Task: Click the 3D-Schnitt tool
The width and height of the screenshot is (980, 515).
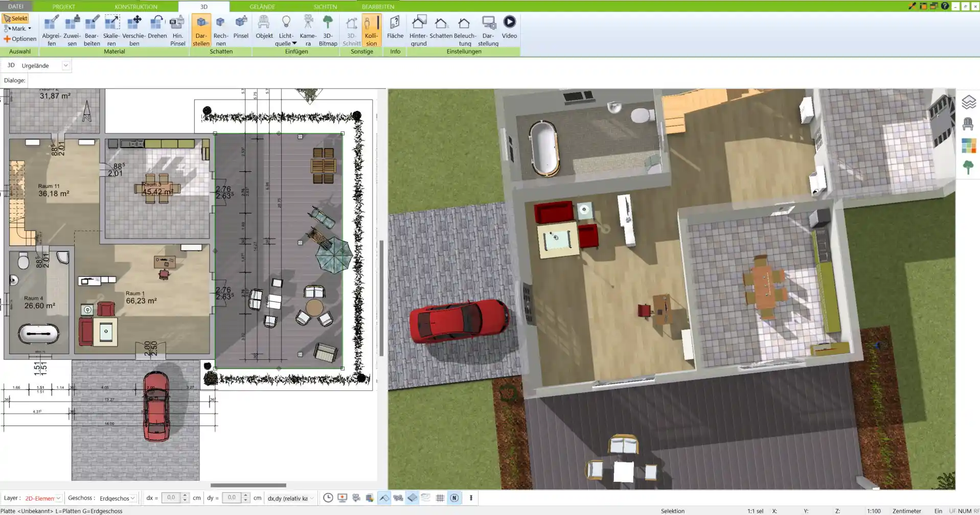Action: pos(351,30)
